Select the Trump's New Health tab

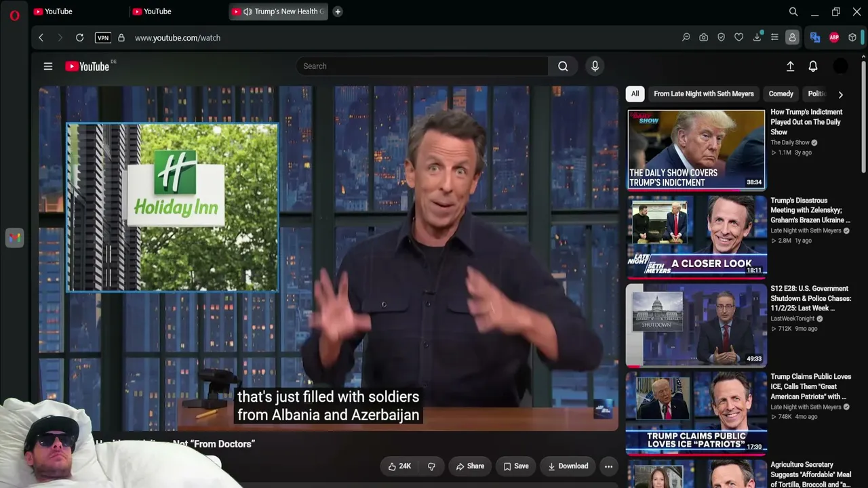(x=279, y=12)
